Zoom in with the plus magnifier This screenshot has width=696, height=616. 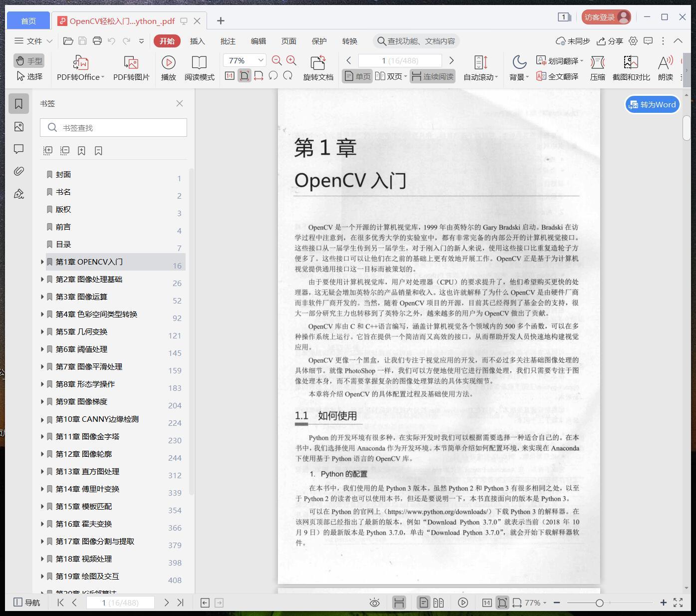click(x=291, y=60)
